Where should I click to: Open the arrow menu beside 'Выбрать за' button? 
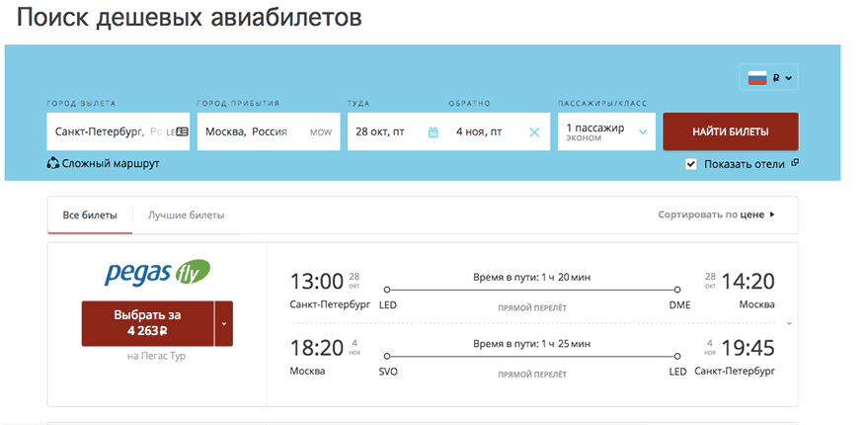tap(223, 323)
